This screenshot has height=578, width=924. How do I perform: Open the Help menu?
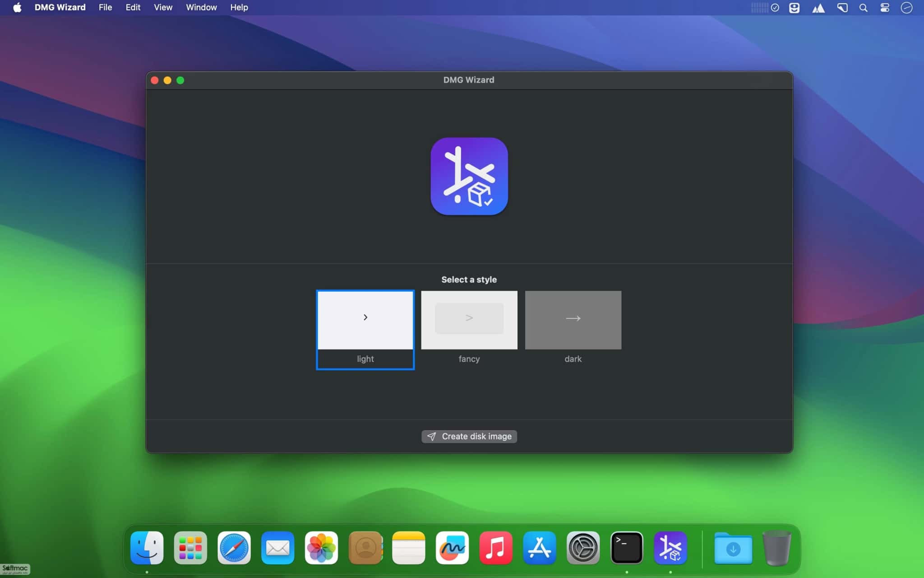point(239,8)
